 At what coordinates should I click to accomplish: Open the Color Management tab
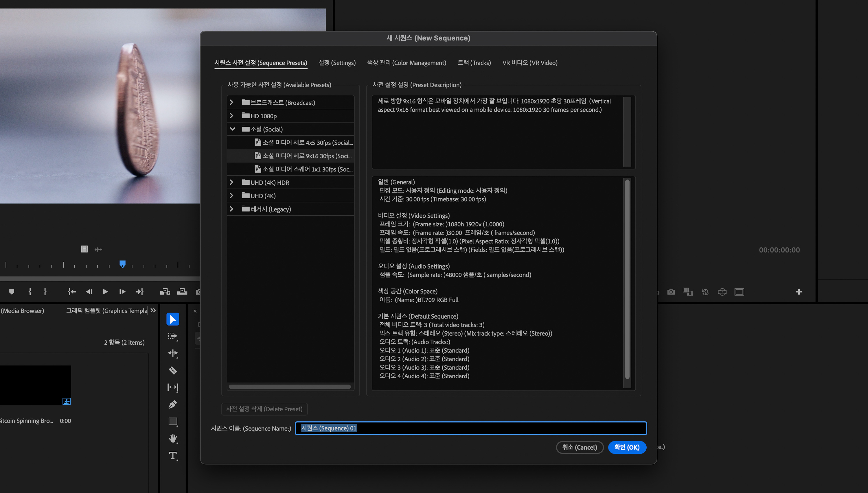click(x=406, y=63)
